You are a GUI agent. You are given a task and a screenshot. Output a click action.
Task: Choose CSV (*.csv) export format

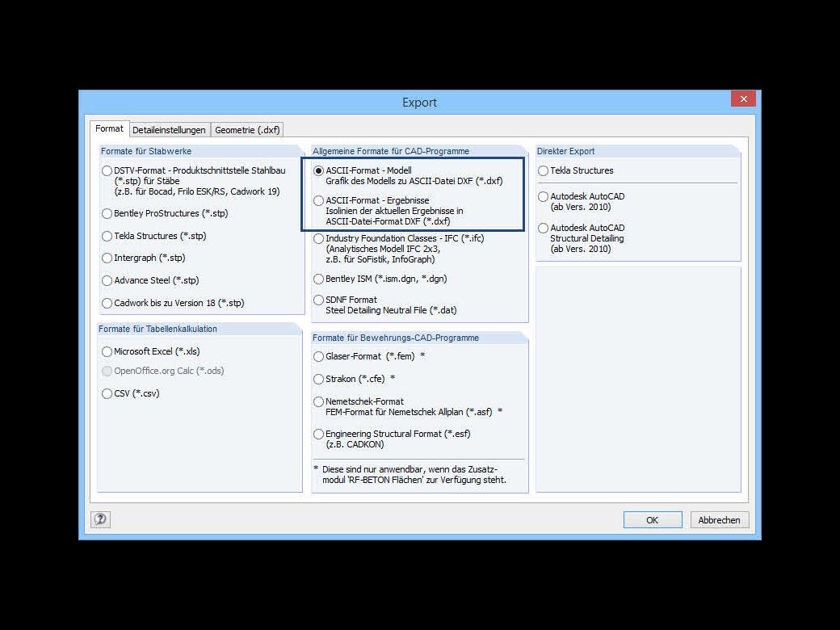107,393
